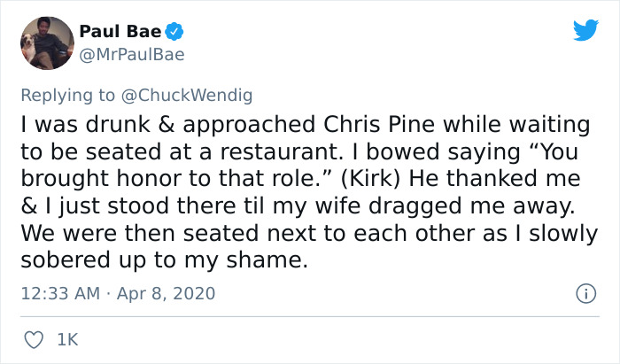Click 'to be seated at a restaurant' text

tap(182, 152)
